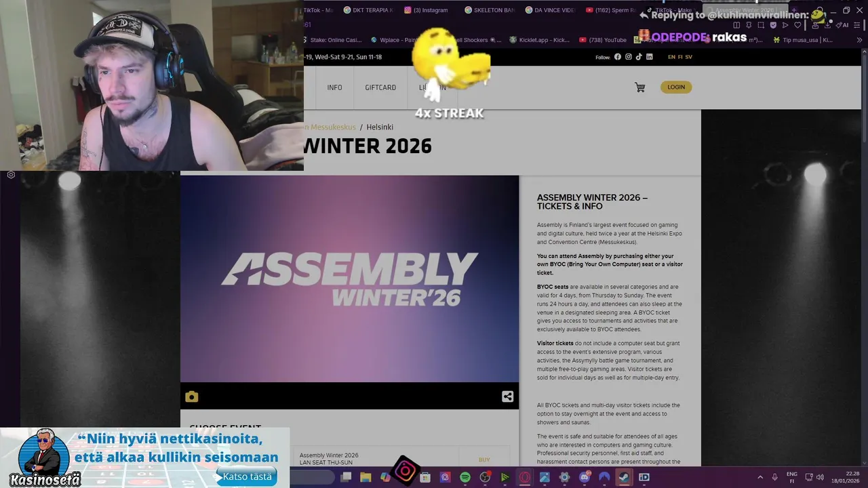Click the Kasinosetä ad logo
Screen dimensions: 868x488
(x=45, y=458)
